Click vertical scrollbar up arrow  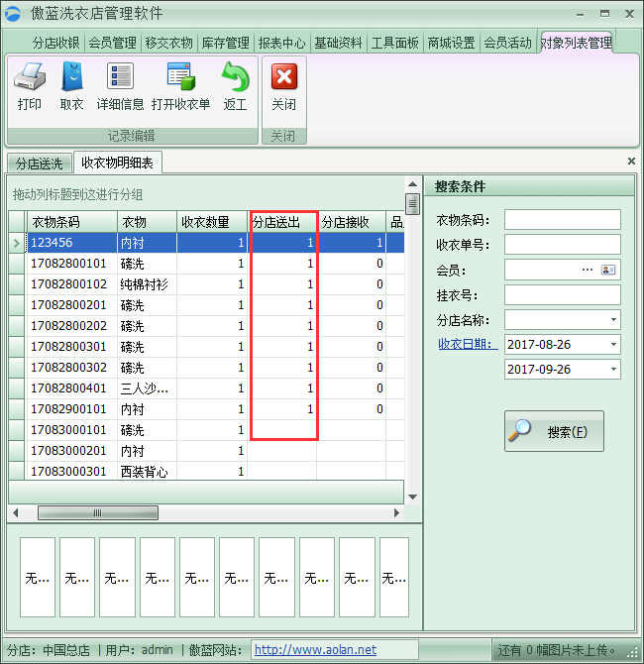(x=412, y=184)
